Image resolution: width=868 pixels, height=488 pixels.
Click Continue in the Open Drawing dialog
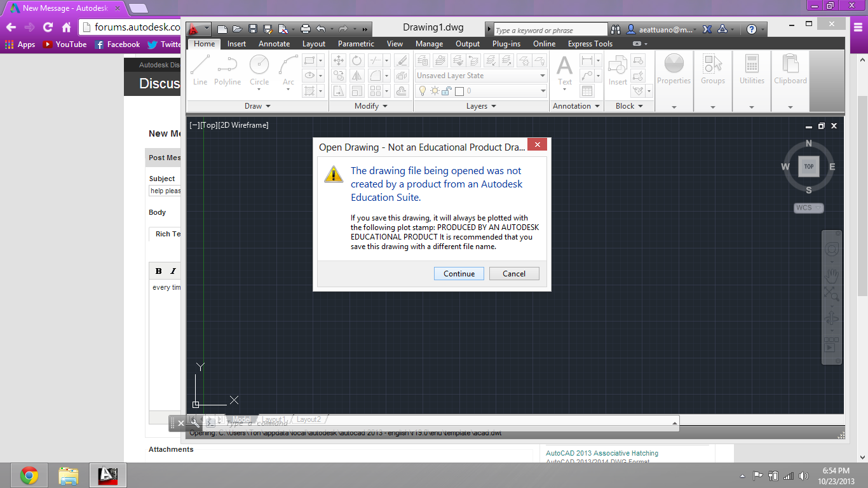[459, 273]
